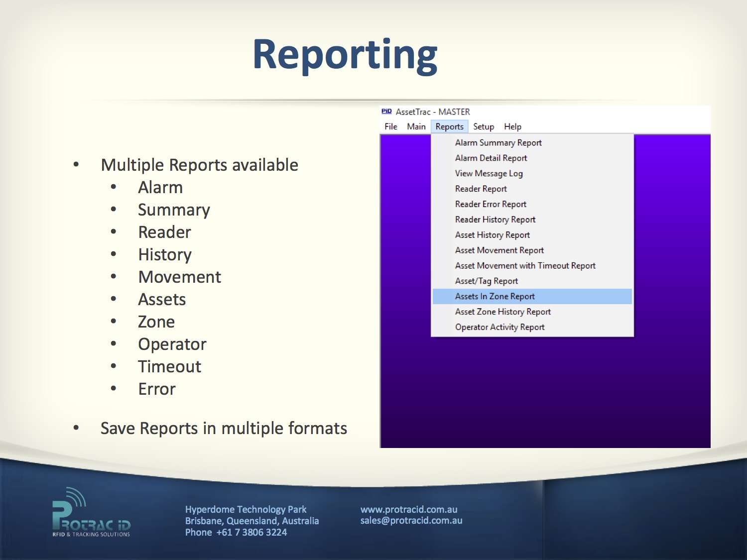Select Operator Activity Report
This screenshot has height=560, width=747.
499,328
